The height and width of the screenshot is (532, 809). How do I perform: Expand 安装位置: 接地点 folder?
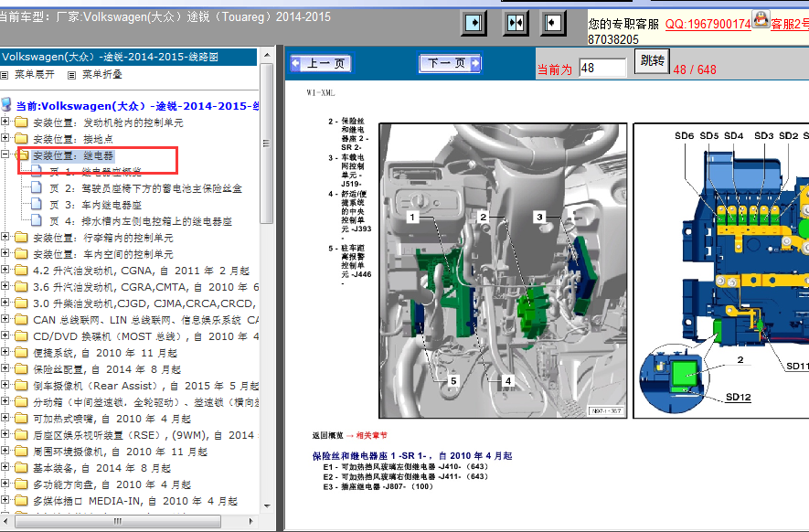coord(5,138)
